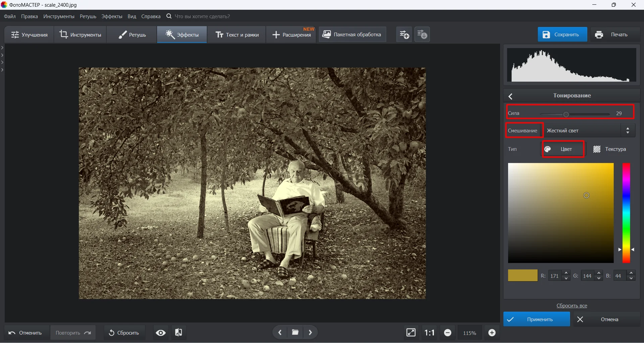Click the rainbow hue strip
The image size is (644, 343).
click(626, 213)
